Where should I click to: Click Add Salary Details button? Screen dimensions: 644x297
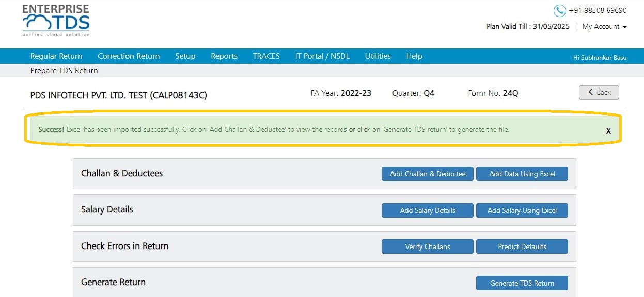coord(428,210)
